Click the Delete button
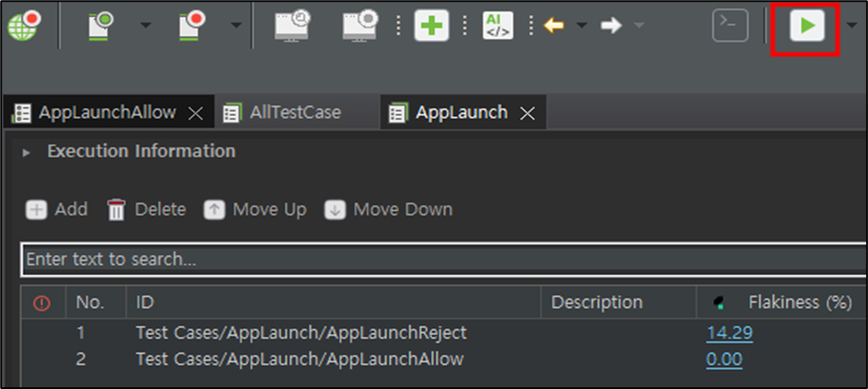Image resolution: width=868 pixels, height=389 pixels. [146, 210]
